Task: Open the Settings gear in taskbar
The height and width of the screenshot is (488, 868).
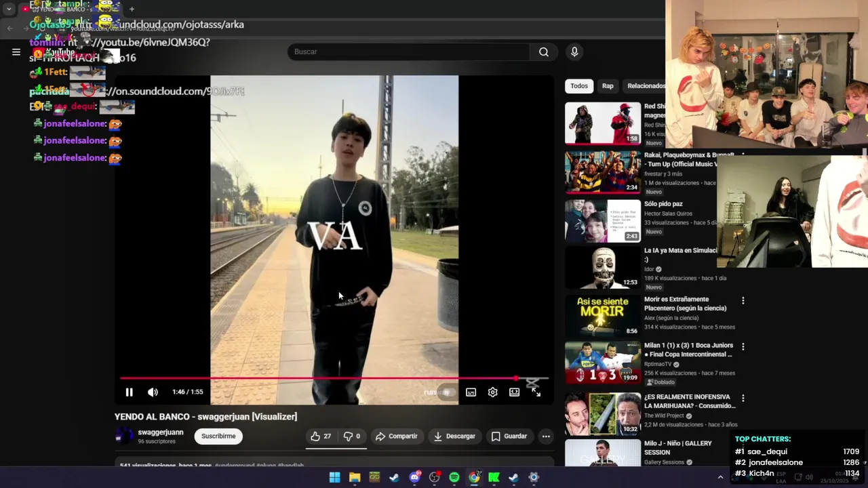Action: click(534, 477)
